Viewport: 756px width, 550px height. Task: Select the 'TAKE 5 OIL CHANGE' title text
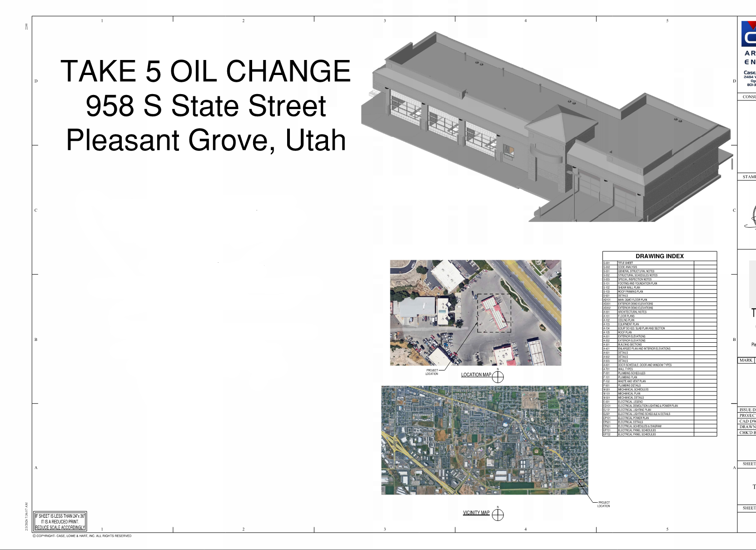click(206, 71)
